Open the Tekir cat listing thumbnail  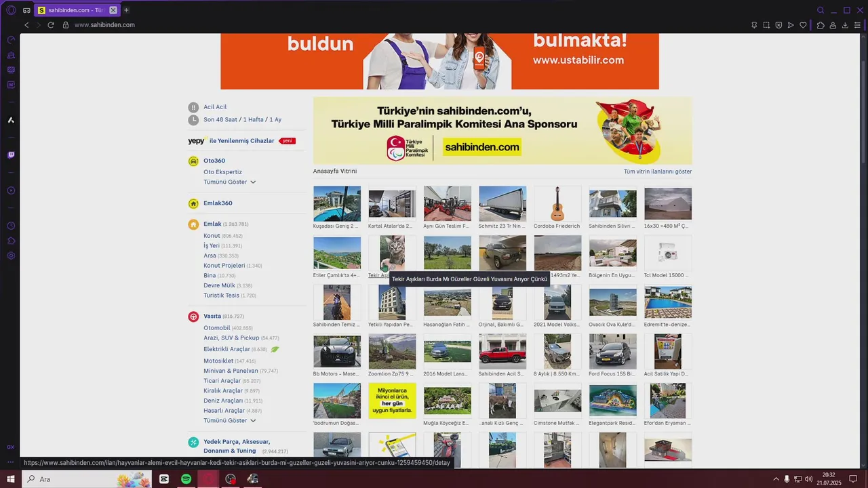click(392, 253)
